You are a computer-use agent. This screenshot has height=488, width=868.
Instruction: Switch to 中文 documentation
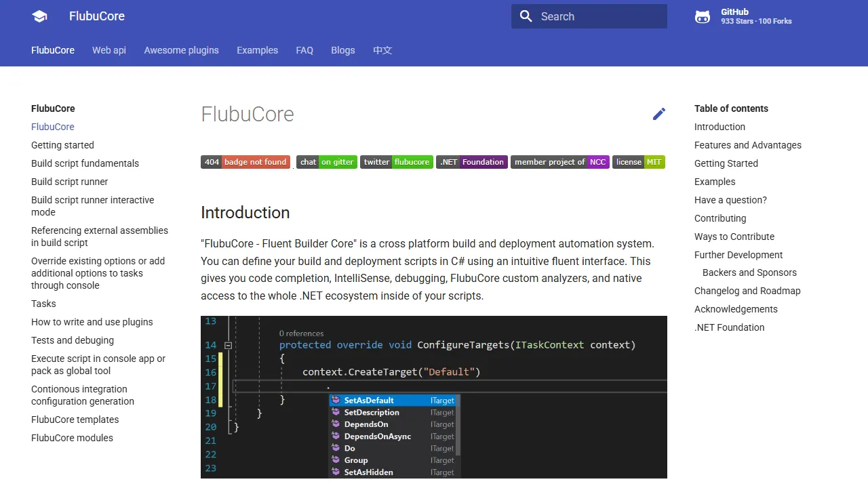[x=382, y=50]
